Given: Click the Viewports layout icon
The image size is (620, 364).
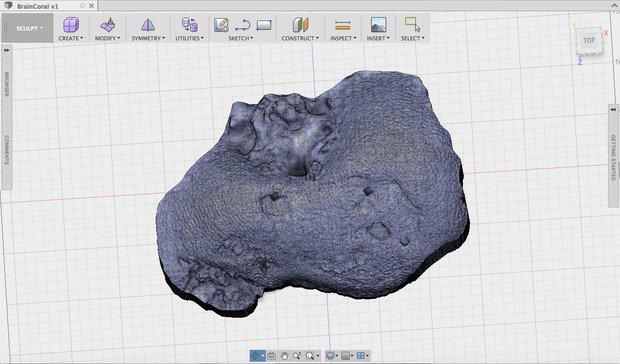Looking at the screenshot, I should [361, 356].
